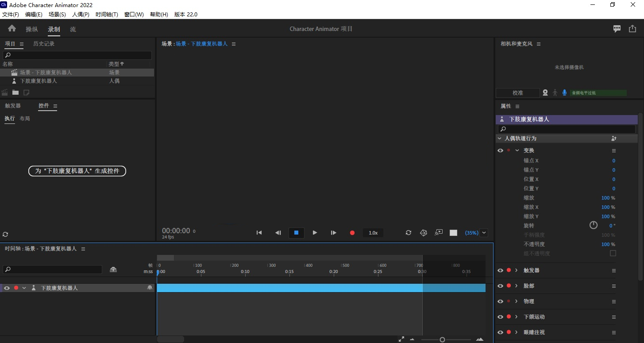Open the feedback chat bubble icon

pyautogui.click(x=617, y=29)
